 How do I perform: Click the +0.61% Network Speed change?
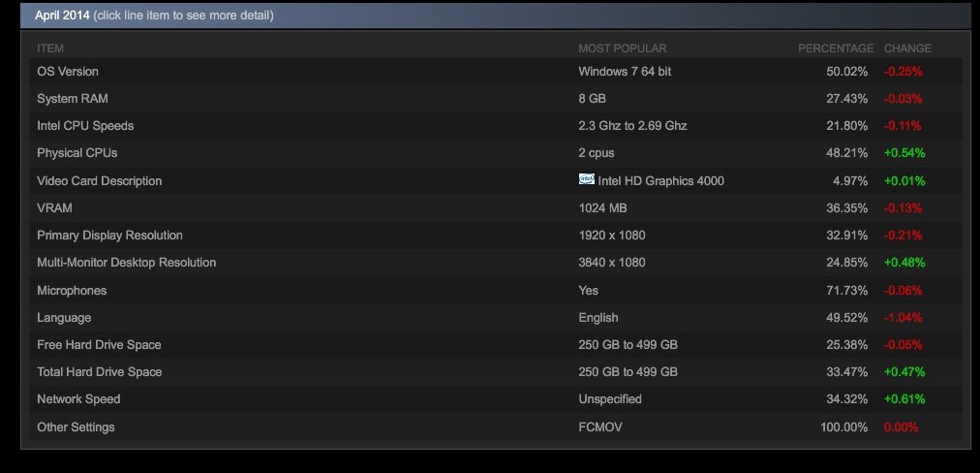(x=904, y=399)
